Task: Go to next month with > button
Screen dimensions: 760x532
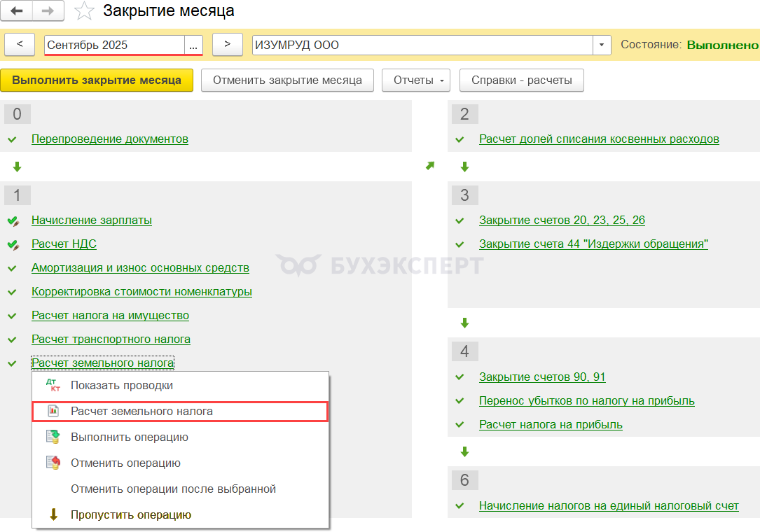Action: (227, 44)
